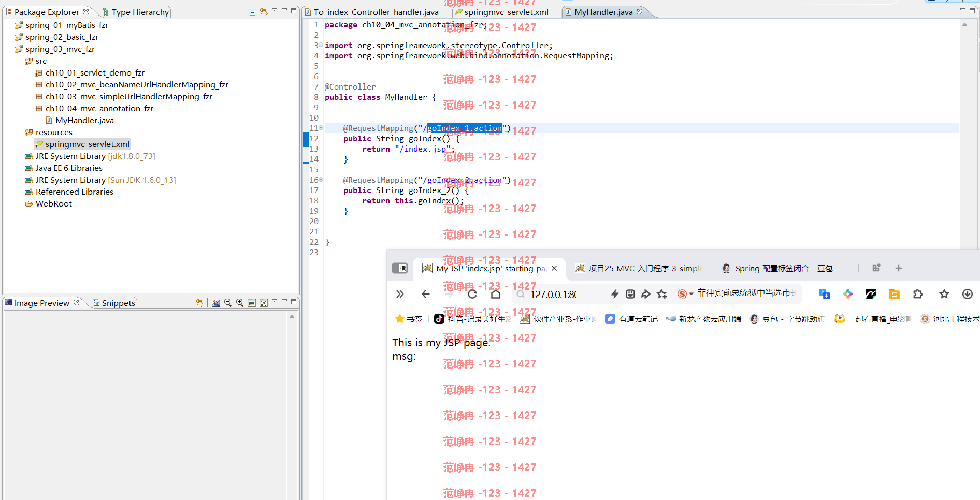Open 有道云笔记 bookmark
The height and width of the screenshot is (500, 980).
pos(631,319)
